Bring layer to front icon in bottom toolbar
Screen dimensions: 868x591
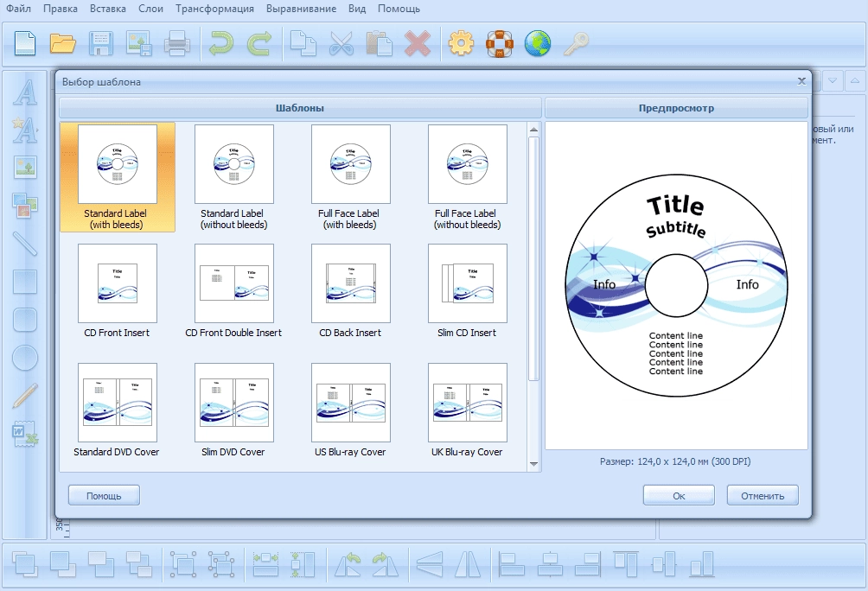pyautogui.click(x=25, y=564)
